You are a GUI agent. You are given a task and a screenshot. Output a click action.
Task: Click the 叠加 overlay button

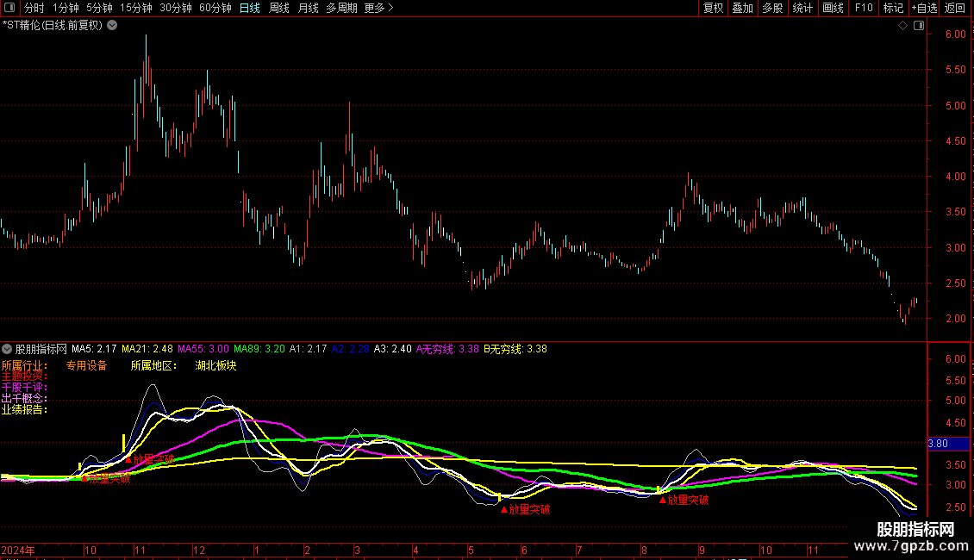[742, 8]
